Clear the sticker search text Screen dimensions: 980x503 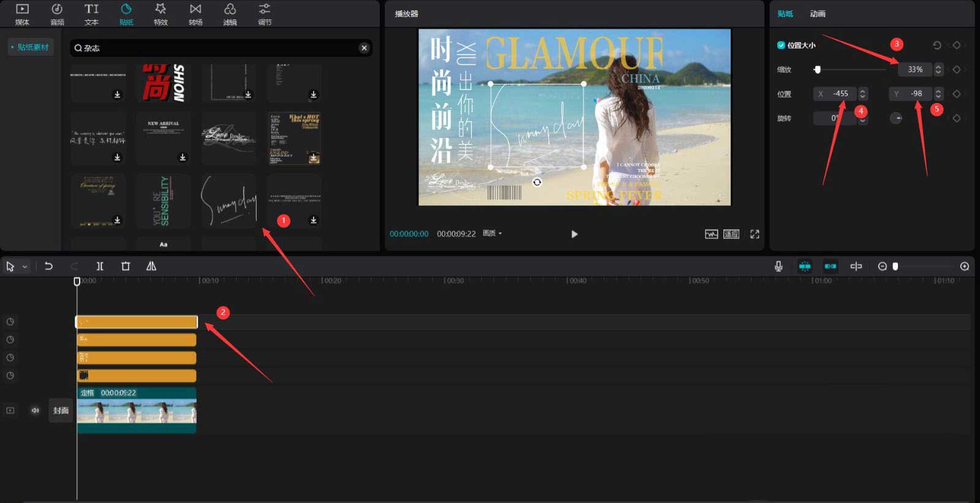(x=364, y=48)
